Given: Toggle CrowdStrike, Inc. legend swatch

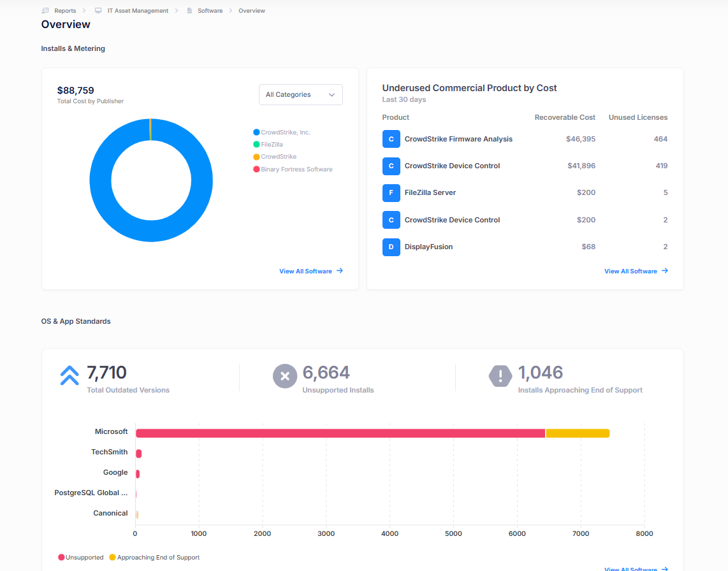Looking at the screenshot, I should (x=256, y=133).
